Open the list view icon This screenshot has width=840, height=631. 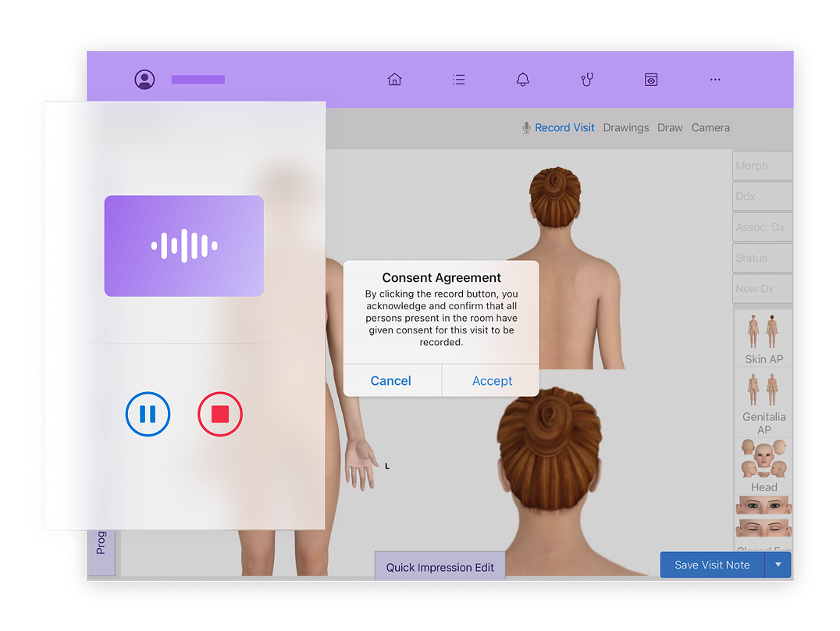pyautogui.click(x=458, y=79)
